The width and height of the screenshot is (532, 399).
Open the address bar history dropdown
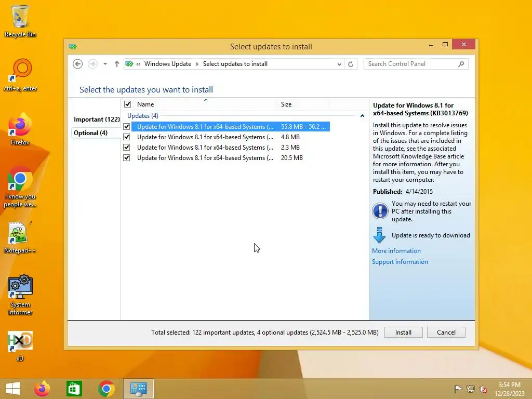click(x=339, y=64)
